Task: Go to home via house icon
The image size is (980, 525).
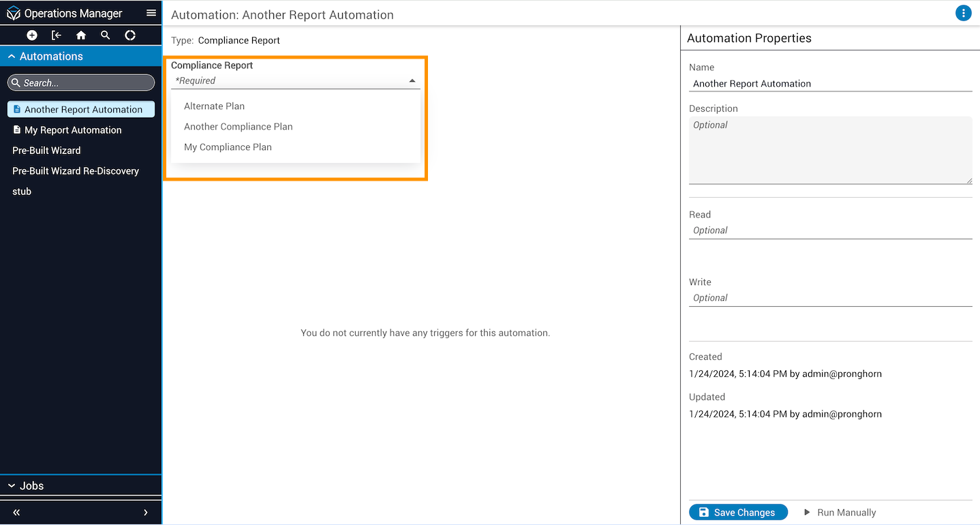Action: 81,35
